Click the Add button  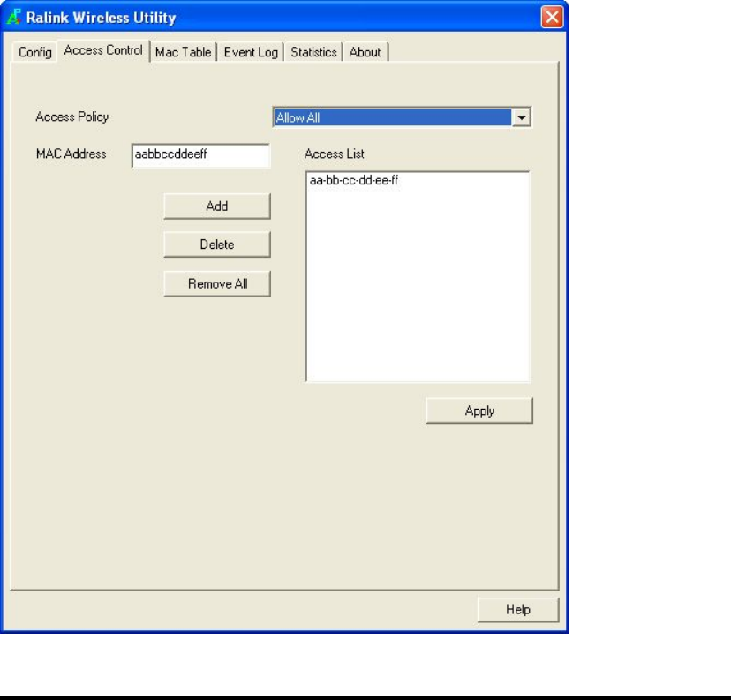[217, 207]
